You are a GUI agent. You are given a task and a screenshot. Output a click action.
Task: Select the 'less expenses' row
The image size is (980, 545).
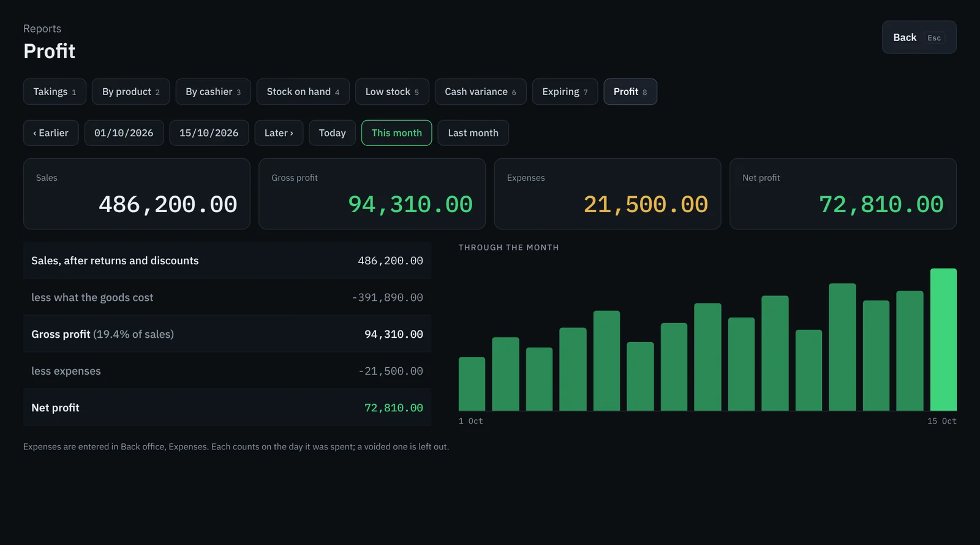tap(227, 371)
